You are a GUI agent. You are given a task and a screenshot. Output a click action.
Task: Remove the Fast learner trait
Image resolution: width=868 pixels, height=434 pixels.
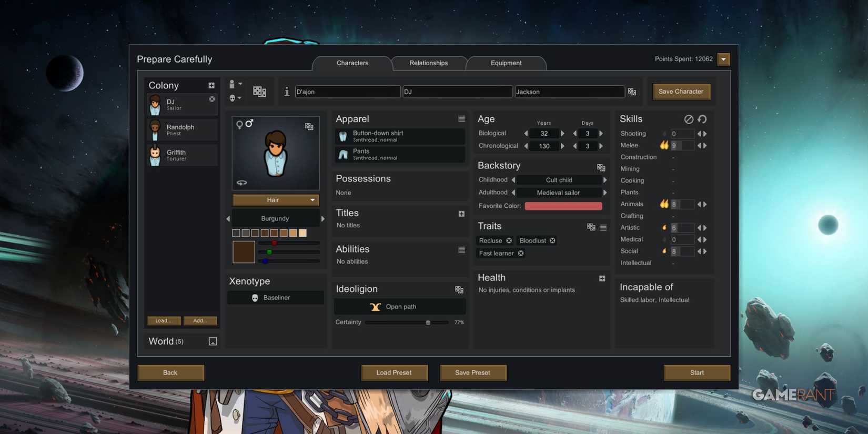click(521, 253)
